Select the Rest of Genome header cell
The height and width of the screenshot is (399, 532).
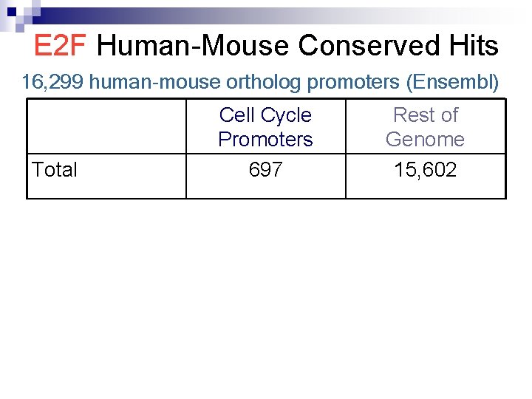pos(425,126)
